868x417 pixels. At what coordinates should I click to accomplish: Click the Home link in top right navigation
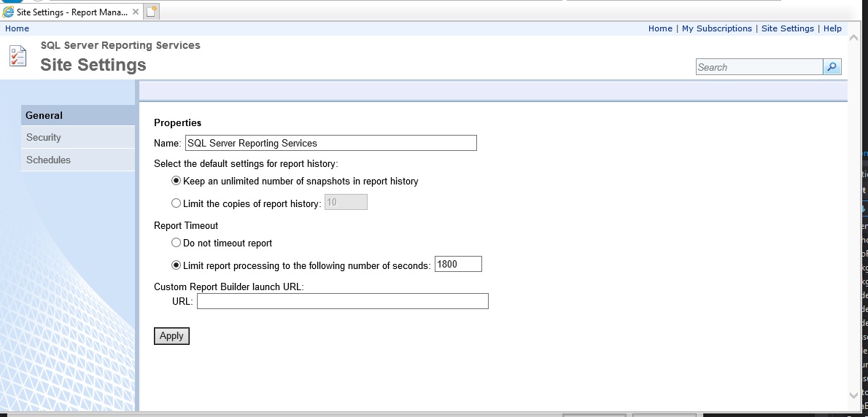point(660,28)
